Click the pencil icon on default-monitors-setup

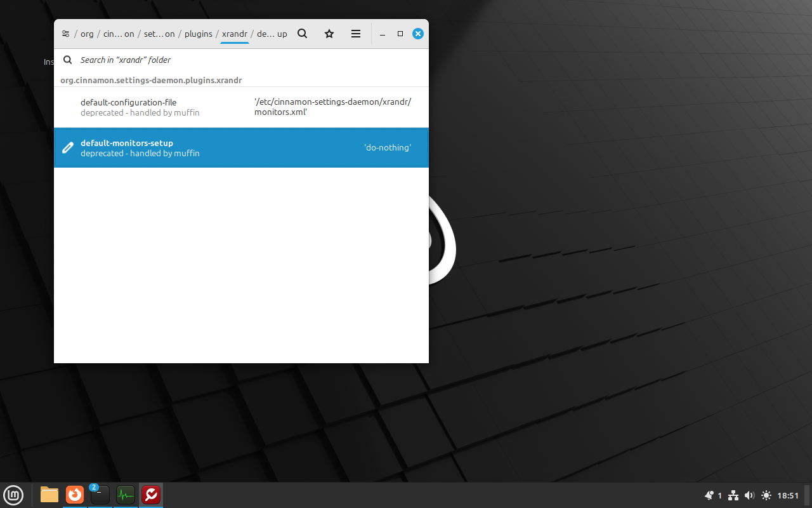point(68,148)
